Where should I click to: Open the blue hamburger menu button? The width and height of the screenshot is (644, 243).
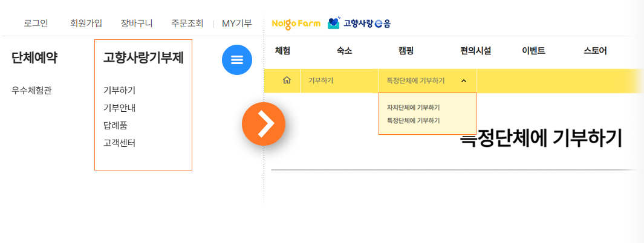pyautogui.click(x=237, y=60)
